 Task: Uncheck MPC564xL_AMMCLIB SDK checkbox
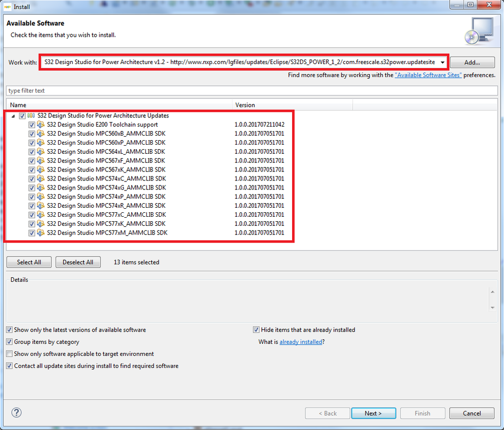31,152
